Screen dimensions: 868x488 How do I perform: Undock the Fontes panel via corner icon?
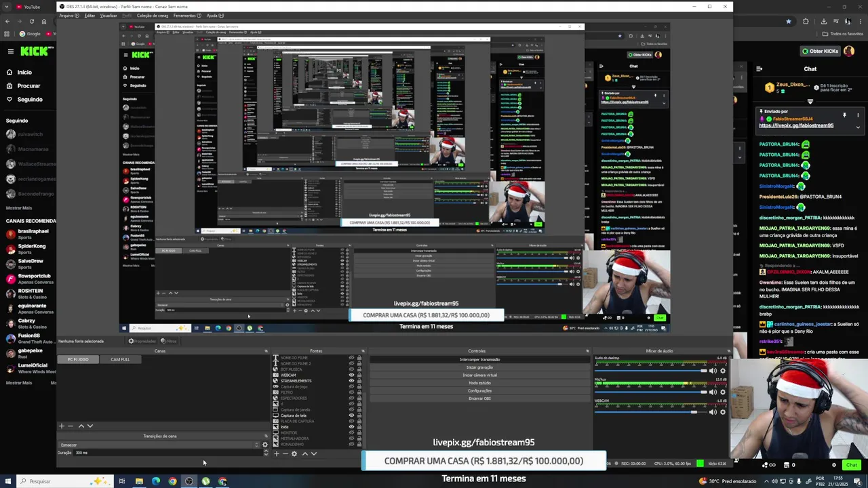click(x=363, y=351)
